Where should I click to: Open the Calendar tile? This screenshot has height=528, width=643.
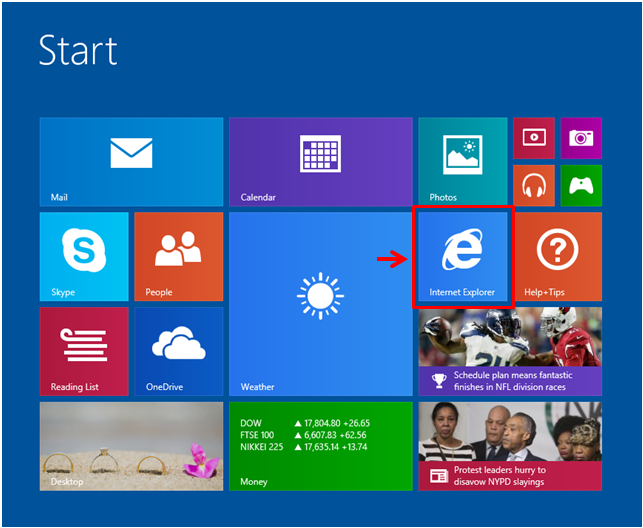[x=321, y=162]
